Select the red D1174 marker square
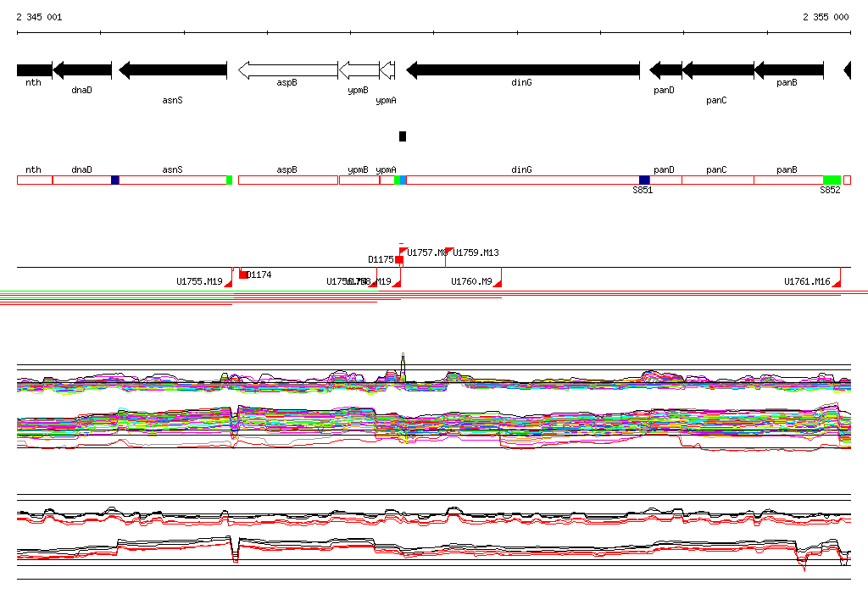Screen dimensions: 868x605 click(243, 275)
